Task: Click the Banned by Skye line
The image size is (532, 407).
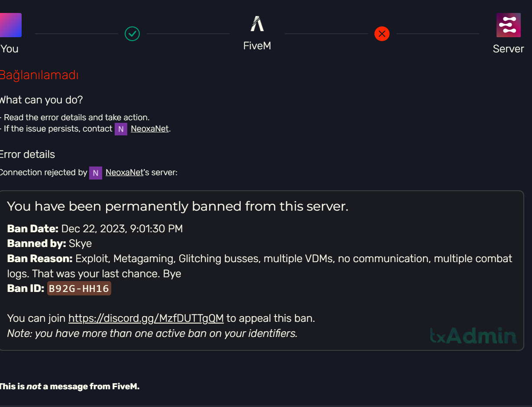Action: point(50,244)
